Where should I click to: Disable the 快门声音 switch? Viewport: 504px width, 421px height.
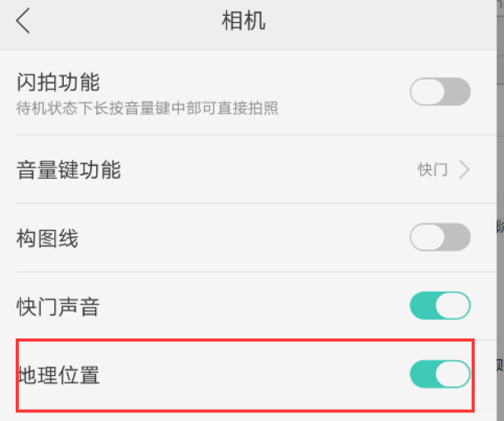coord(440,305)
